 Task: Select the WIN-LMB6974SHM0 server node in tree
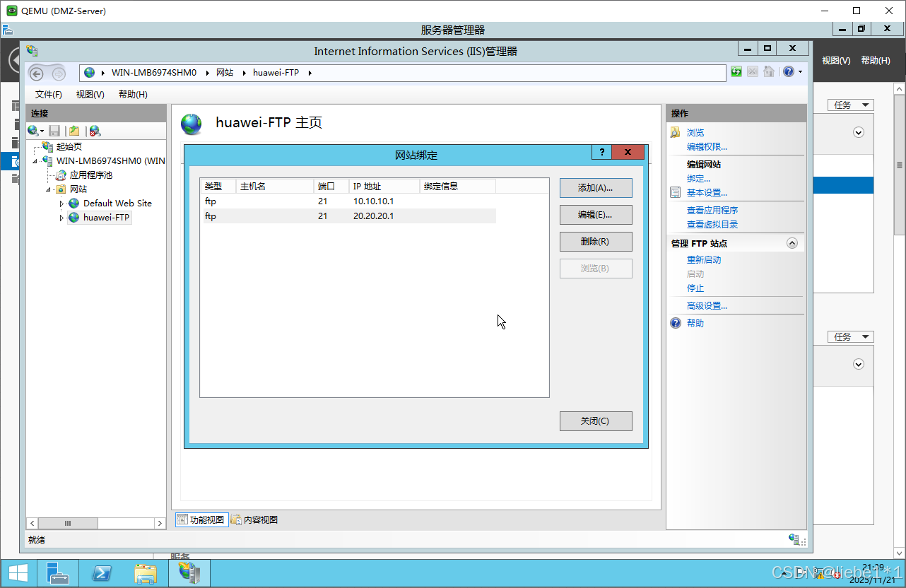click(x=110, y=161)
